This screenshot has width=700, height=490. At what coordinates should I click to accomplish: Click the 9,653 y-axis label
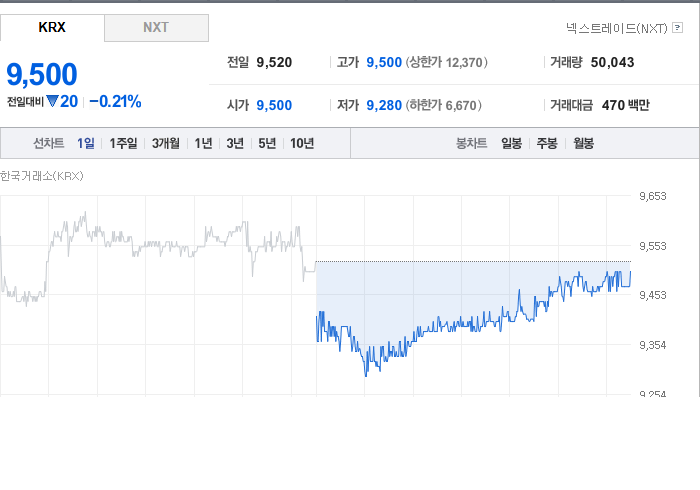point(653,196)
